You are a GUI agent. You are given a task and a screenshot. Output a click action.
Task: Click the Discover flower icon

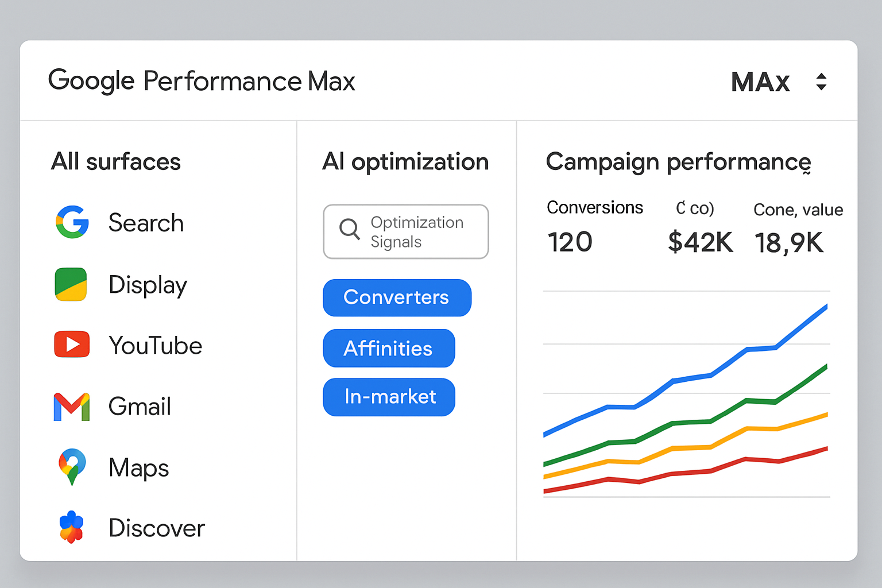(71, 527)
